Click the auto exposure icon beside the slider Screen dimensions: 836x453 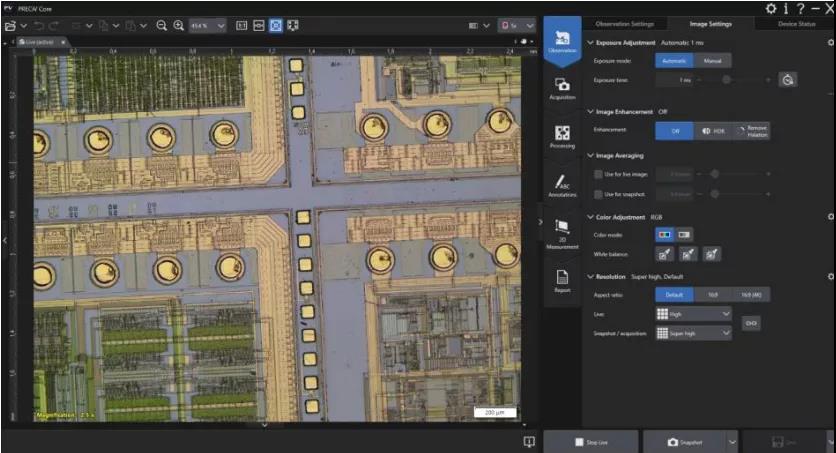click(x=787, y=80)
